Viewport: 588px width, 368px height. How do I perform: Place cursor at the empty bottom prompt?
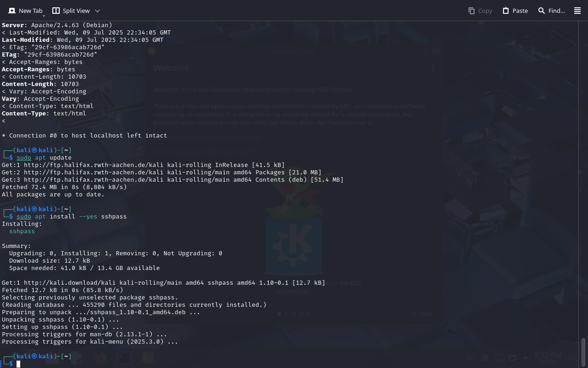(18, 364)
